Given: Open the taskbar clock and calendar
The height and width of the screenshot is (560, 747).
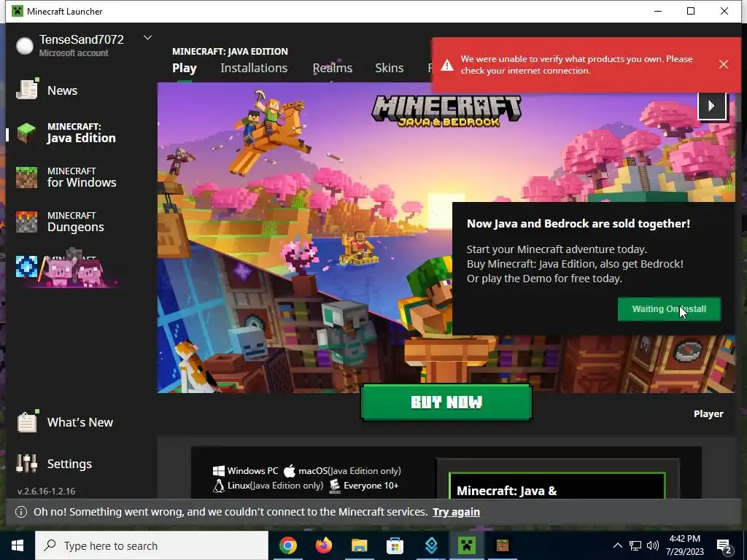Looking at the screenshot, I should pos(684,545).
